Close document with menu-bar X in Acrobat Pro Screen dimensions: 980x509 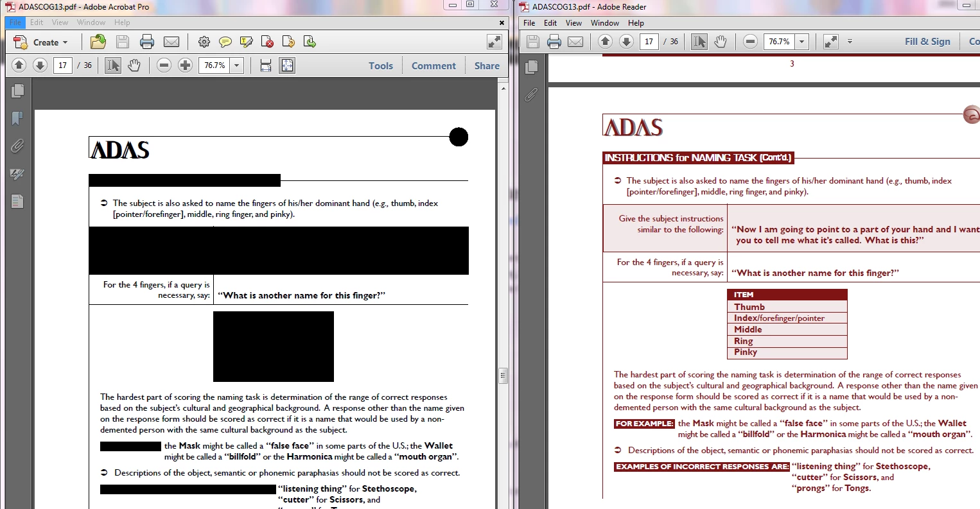coord(502,22)
